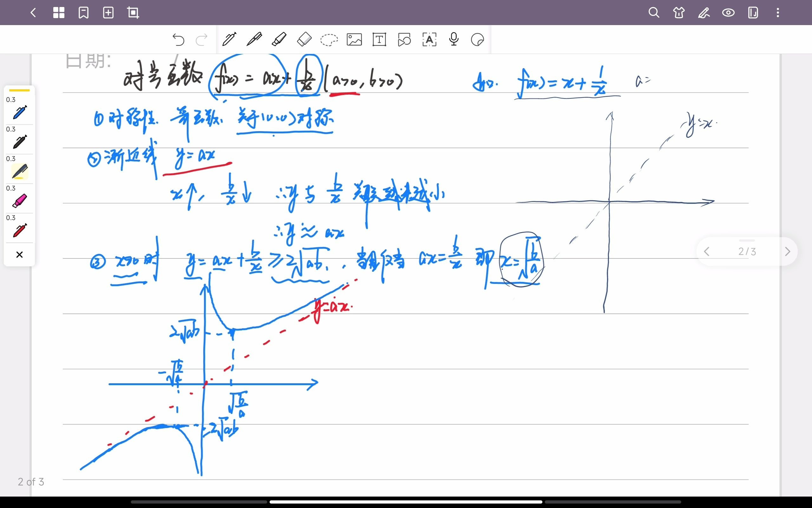Redo the last undone stroke
812x508 pixels.
202,40
